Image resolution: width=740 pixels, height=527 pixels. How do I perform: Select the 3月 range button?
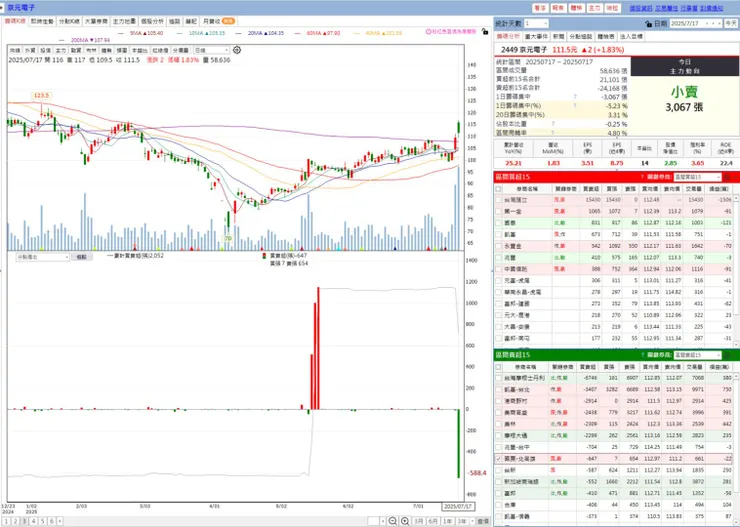click(419, 521)
